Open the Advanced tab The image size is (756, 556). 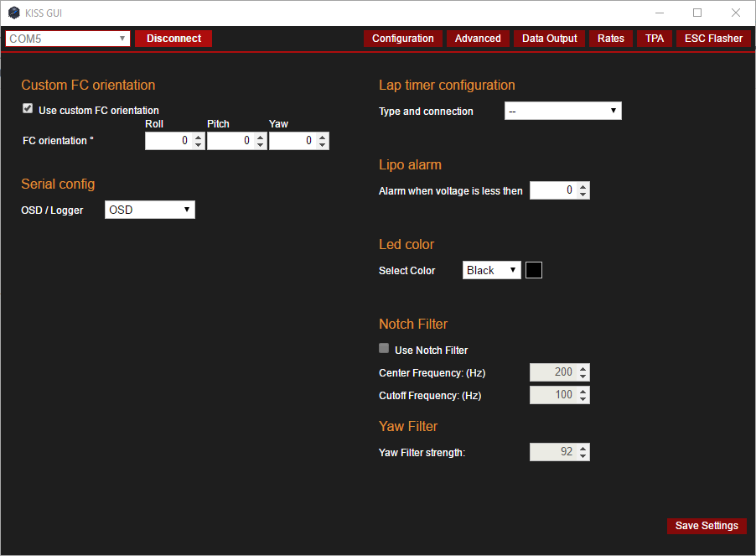(478, 39)
